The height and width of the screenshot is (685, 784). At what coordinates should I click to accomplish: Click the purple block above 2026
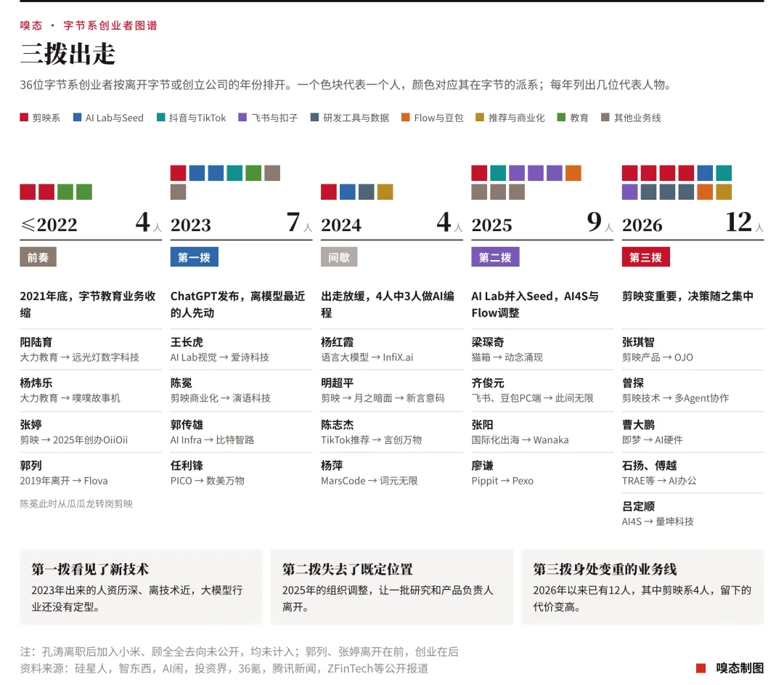click(x=629, y=192)
